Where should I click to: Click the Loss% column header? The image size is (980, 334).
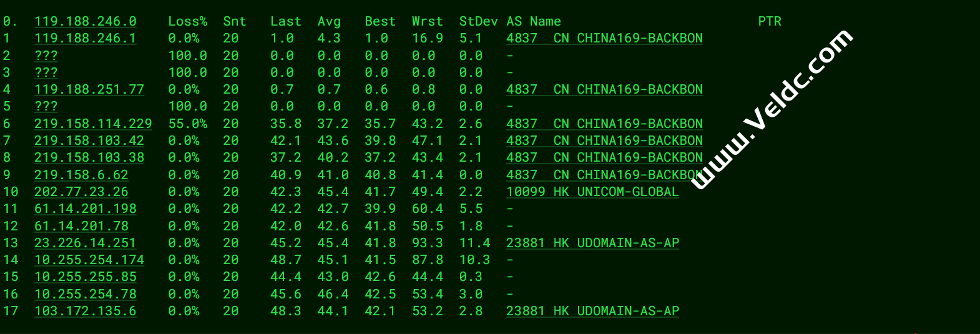coord(188,21)
